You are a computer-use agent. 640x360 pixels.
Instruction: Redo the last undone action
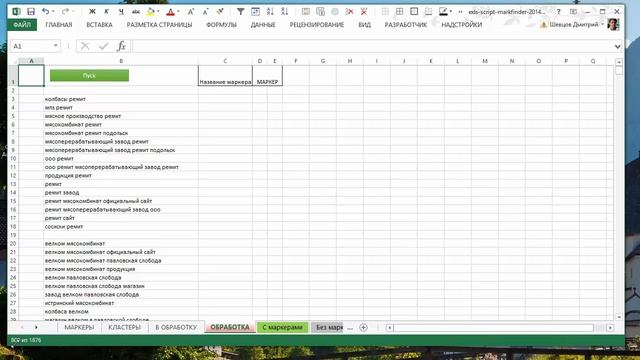click(65, 12)
